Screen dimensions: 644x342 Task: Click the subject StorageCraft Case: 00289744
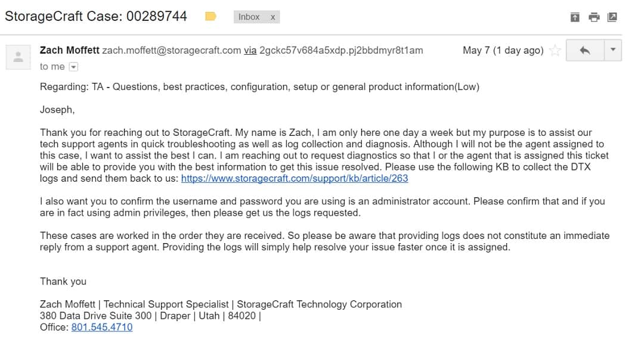tap(95, 17)
